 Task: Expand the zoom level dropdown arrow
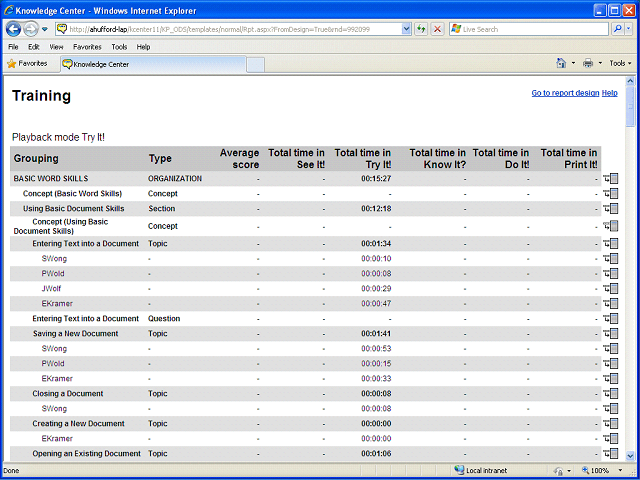(621, 470)
